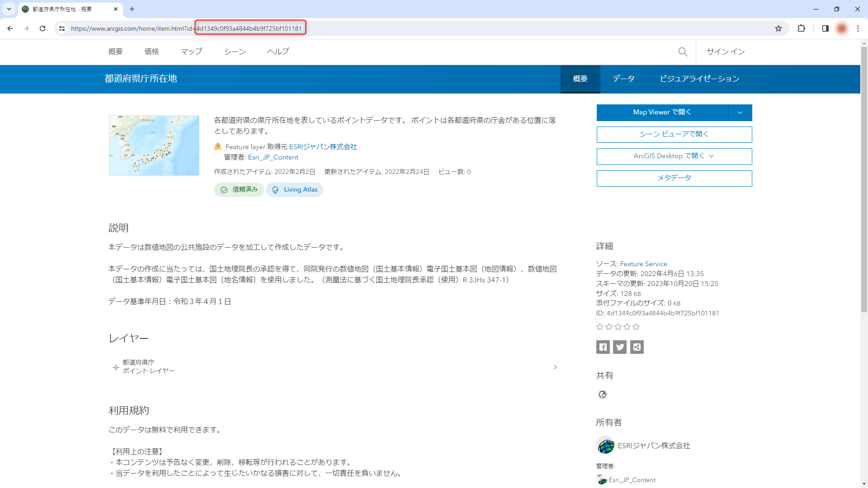Switch to the ビジュアライゼーション tab
868x488 pixels.
pyautogui.click(x=700, y=79)
